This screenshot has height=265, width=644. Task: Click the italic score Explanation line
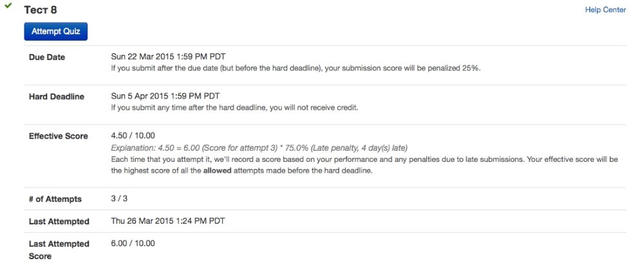(x=259, y=148)
